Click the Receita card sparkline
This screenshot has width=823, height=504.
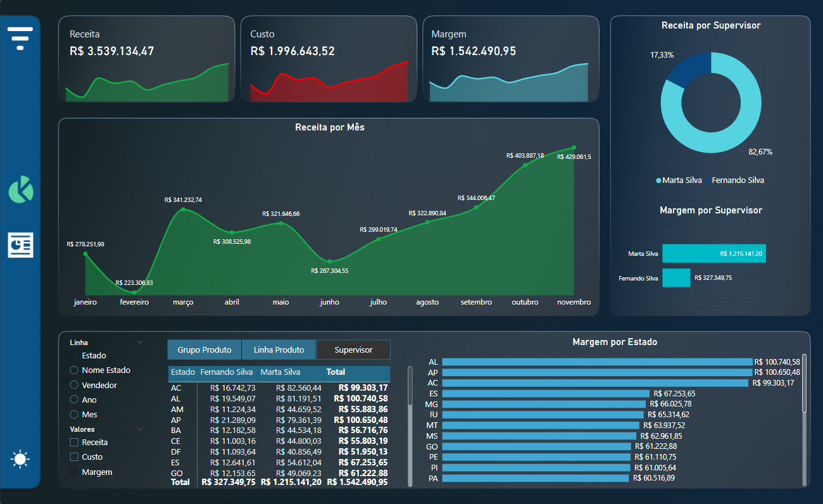(x=148, y=83)
